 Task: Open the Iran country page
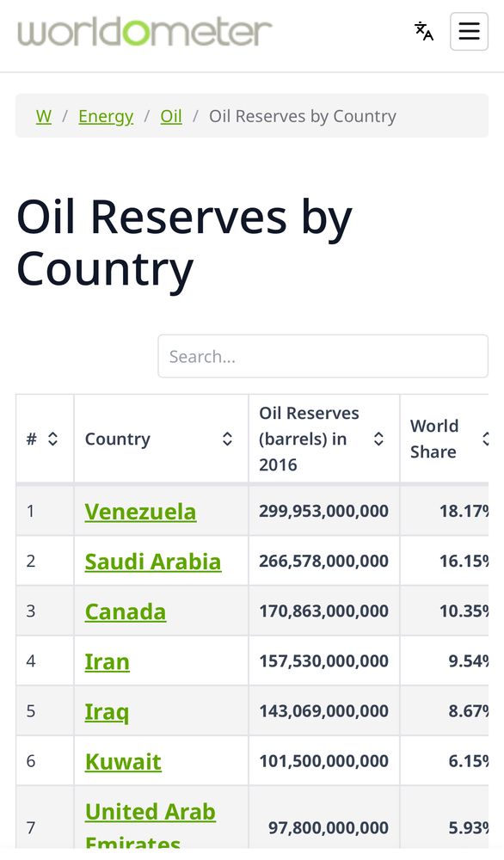pos(108,660)
